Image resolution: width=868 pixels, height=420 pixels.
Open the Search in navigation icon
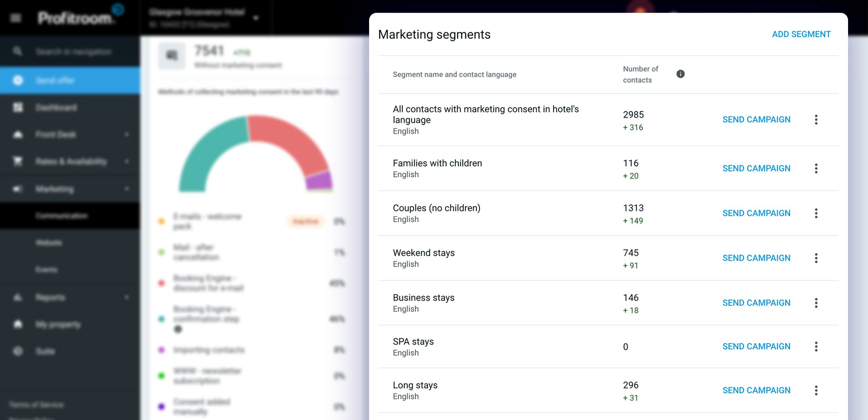pos(17,51)
